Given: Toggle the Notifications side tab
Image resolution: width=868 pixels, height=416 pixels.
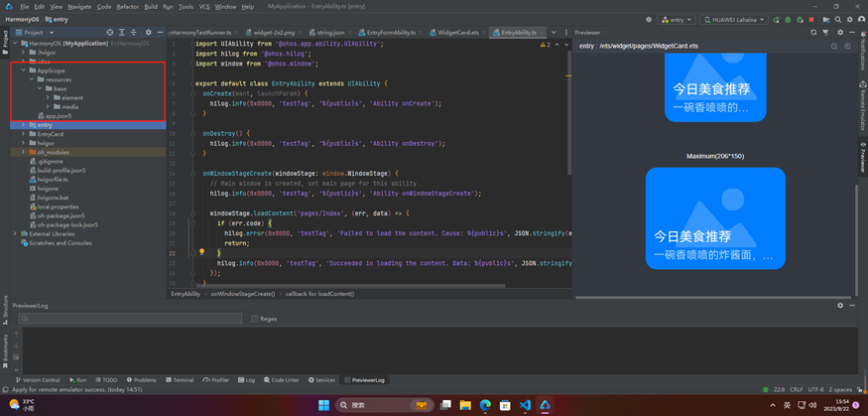Looking at the screenshot, I should click(x=862, y=51).
